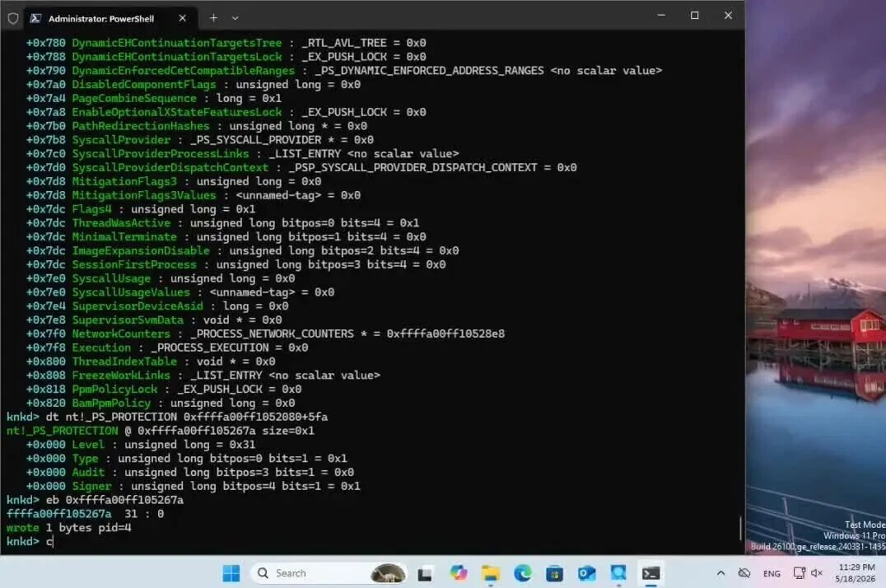This screenshot has width=886, height=588.
Task: Open Microsoft Store from the taskbar
Action: [554, 574]
